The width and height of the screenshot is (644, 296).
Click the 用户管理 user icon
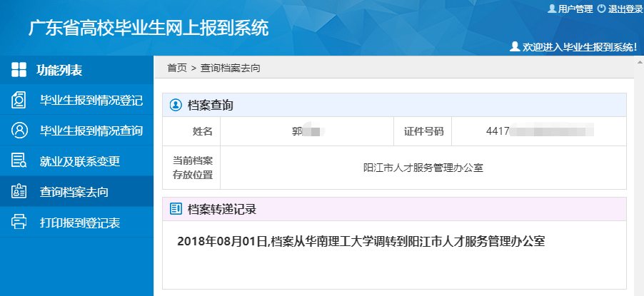pos(551,9)
